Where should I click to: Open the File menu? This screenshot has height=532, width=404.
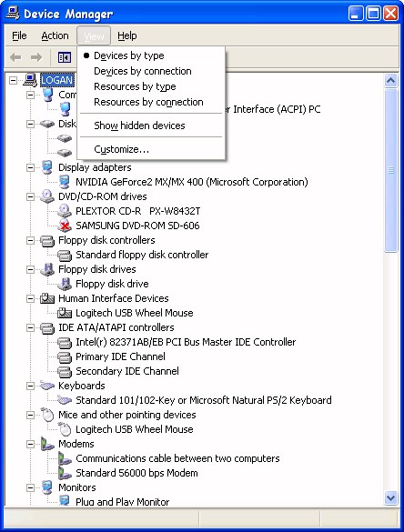coord(19,35)
